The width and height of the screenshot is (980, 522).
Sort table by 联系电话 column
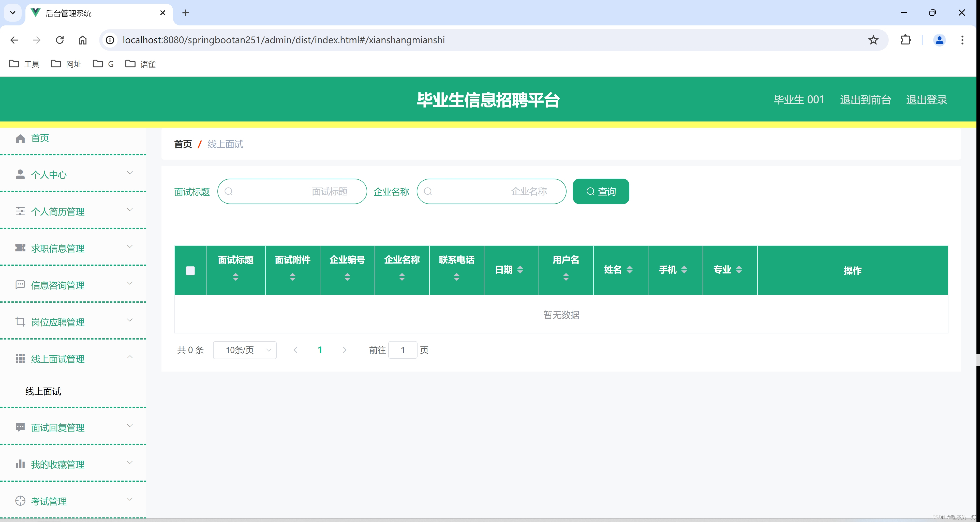(x=456, y=277)
